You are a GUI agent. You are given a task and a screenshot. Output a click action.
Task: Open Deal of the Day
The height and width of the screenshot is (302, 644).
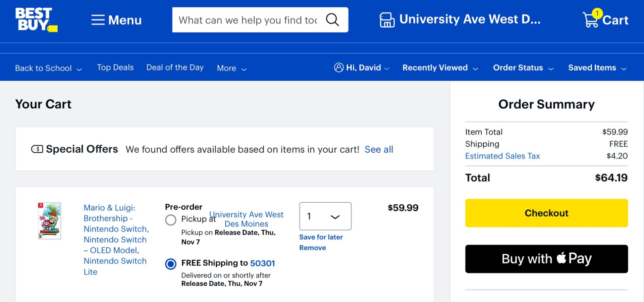coord(175,68)
